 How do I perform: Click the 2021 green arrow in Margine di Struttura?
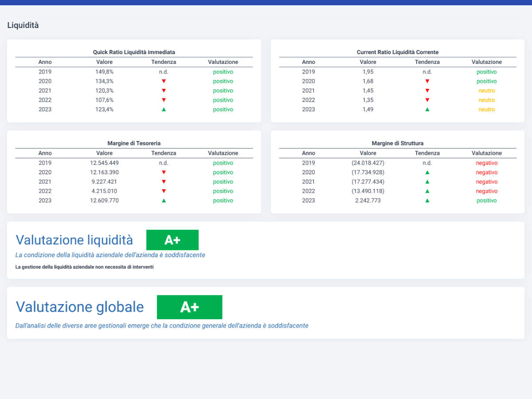[x=427, y=182]
